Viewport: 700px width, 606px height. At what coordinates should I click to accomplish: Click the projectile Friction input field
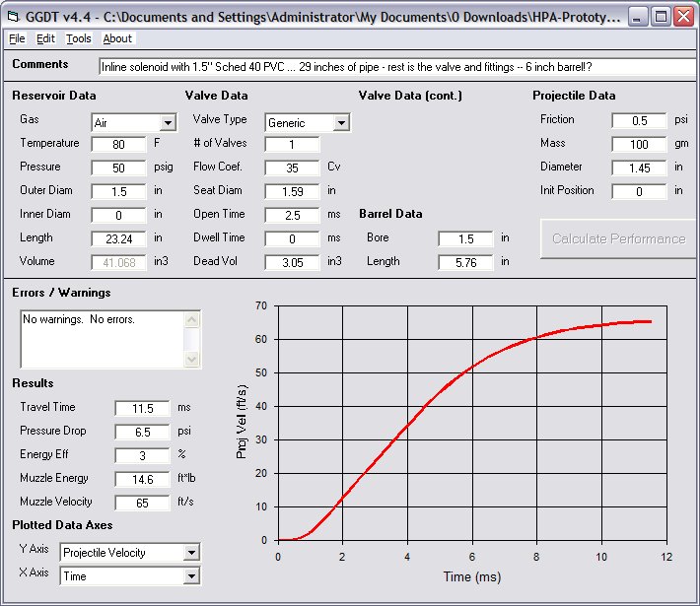pyautogui.click(x=639, y=120)
